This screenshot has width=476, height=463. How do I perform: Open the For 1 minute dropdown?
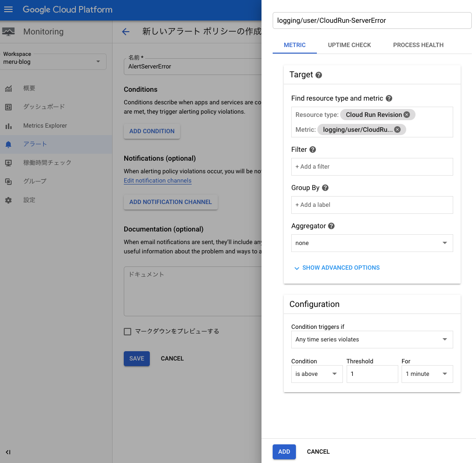pos(427,374)
